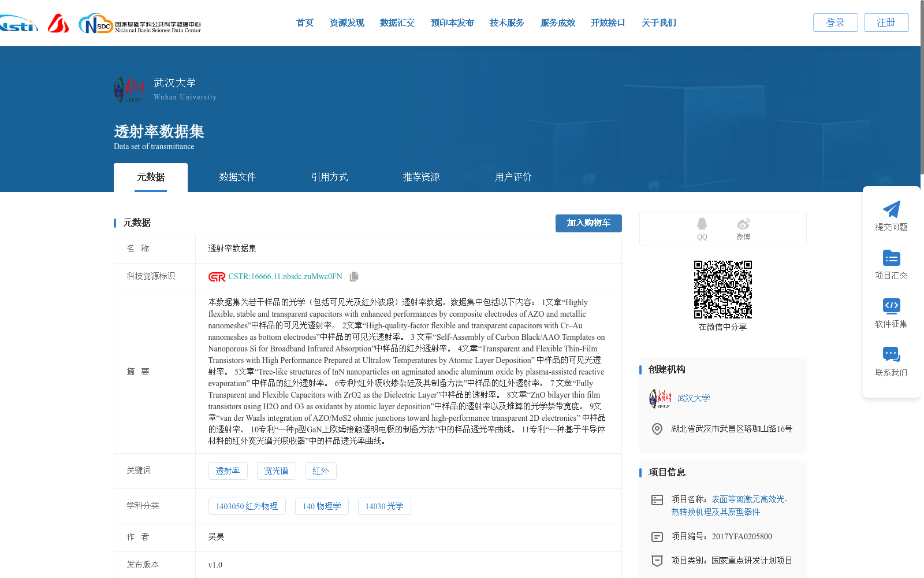
Task: Click address 湖北省武汉市武昌区珞珈山路16号
Action: click(732, 429)
